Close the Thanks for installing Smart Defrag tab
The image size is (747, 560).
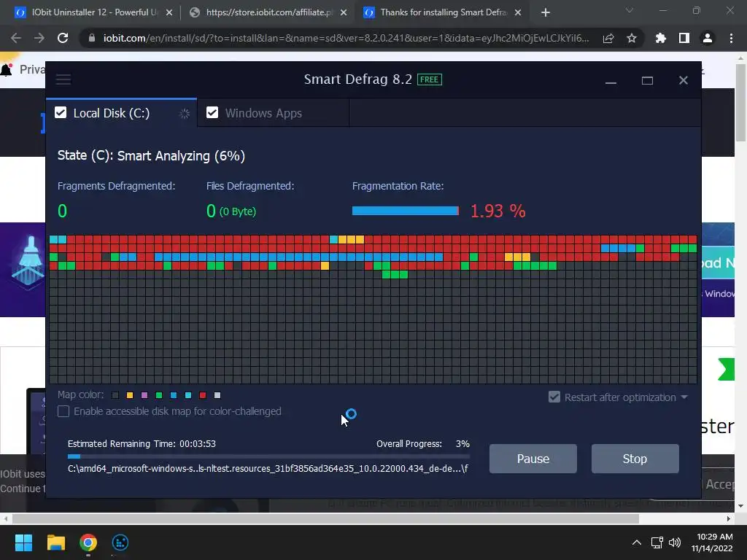click(518, 13)
